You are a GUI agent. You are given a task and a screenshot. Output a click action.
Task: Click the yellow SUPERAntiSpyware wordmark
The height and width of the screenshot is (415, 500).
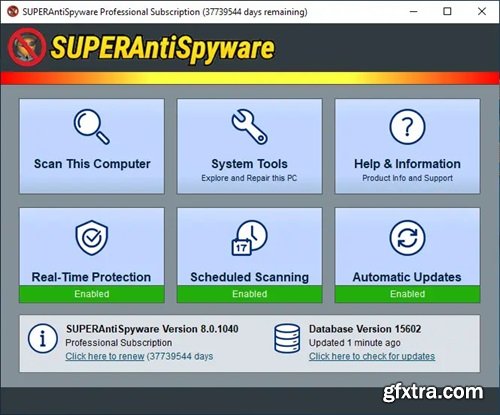tap(162, 49)
